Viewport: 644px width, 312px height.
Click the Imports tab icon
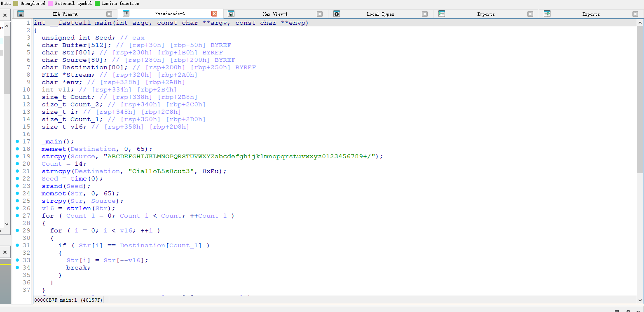click(x=442, y=14)
